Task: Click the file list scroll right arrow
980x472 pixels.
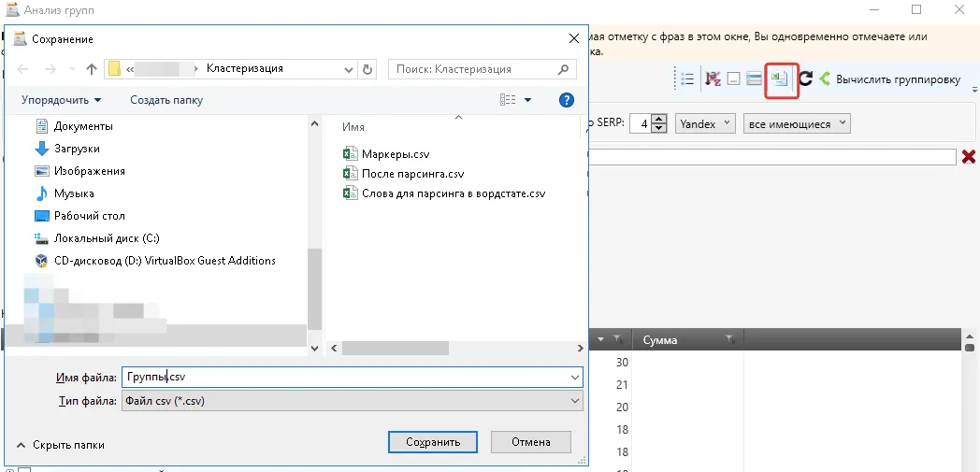Action: 580,348
